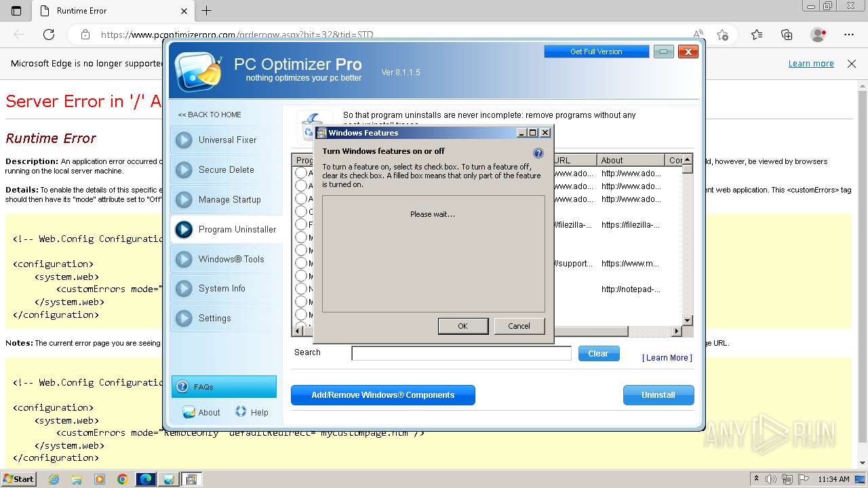Select the first program radio button
The height and width of the screenshot is (488, 868).
301,173
